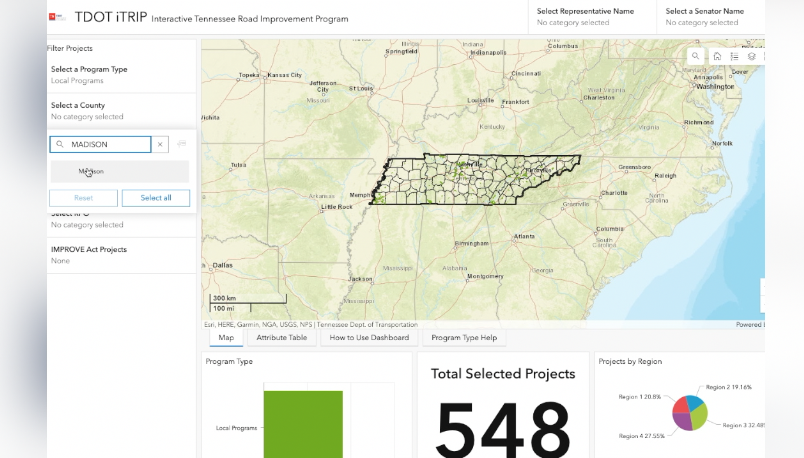Viewport: 804px width, 458px height.
Task: Click the Select all button
Action: tap(155, 198)
